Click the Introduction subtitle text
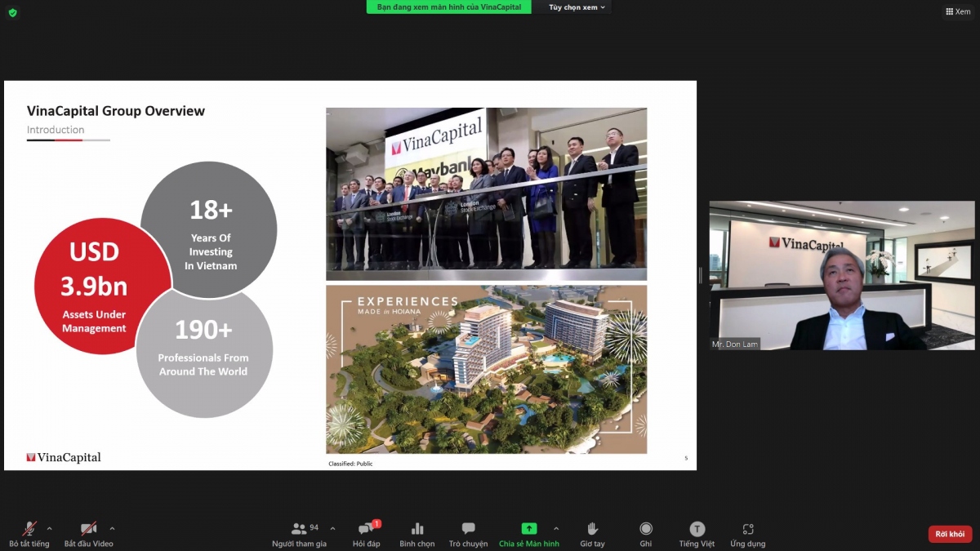Image resolution: width=980 pixels, height=551 pixels. click(x=56, y=130)
